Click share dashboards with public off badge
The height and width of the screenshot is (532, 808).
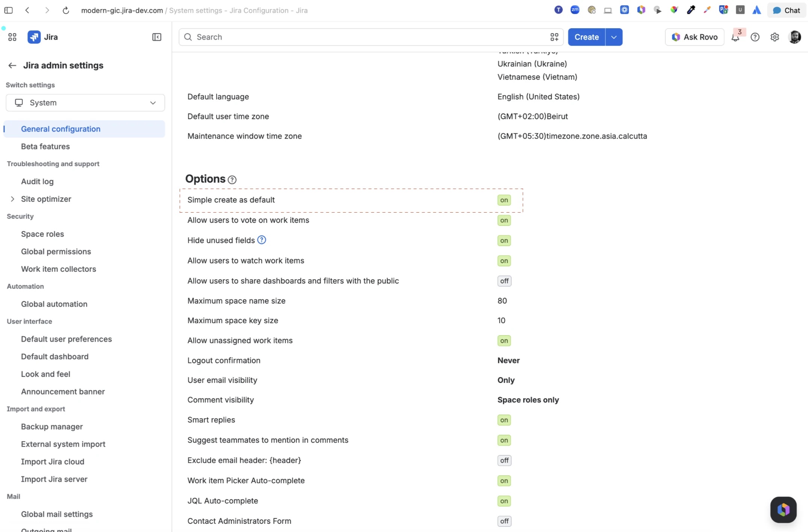[504, 281]
